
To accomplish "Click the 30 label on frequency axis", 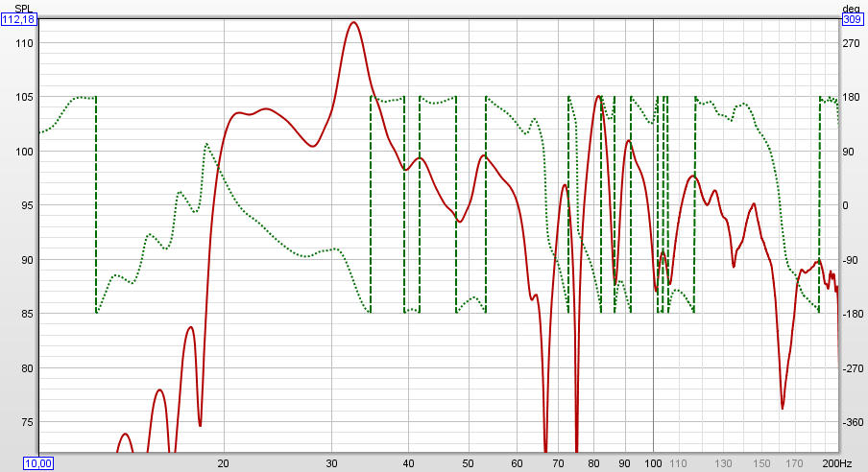I will (331, 463).
